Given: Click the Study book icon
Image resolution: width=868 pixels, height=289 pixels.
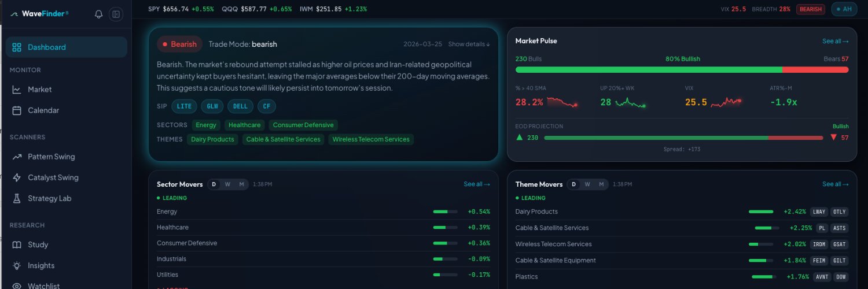Looking at the screenshot, I should point(17,244).
